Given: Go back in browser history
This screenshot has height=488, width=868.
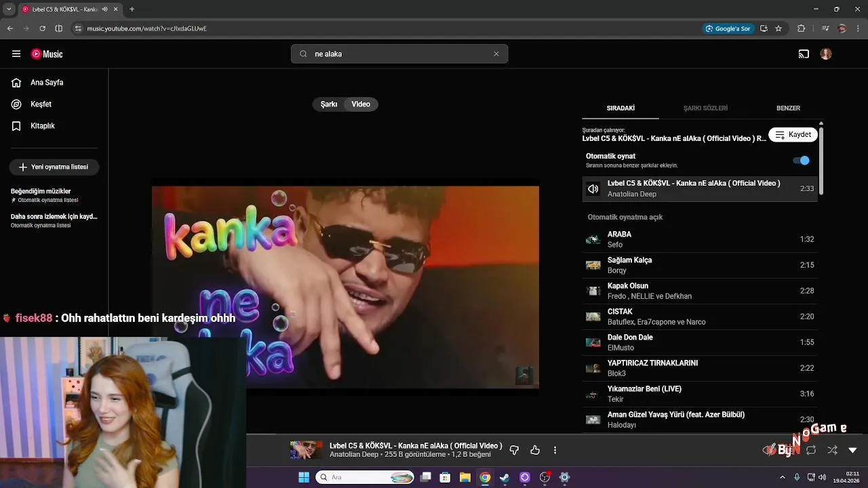Looking at the screenshot, I should click(10, 28).
